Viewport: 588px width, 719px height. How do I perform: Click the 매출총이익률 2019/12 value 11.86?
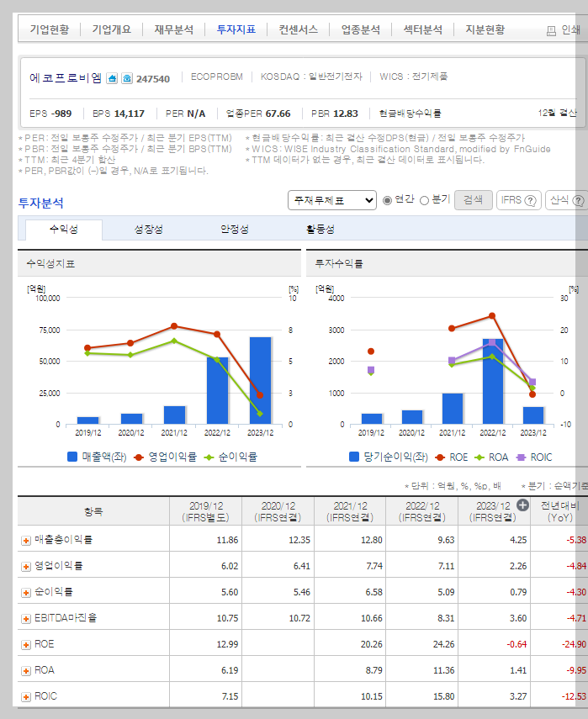(227, 540)
